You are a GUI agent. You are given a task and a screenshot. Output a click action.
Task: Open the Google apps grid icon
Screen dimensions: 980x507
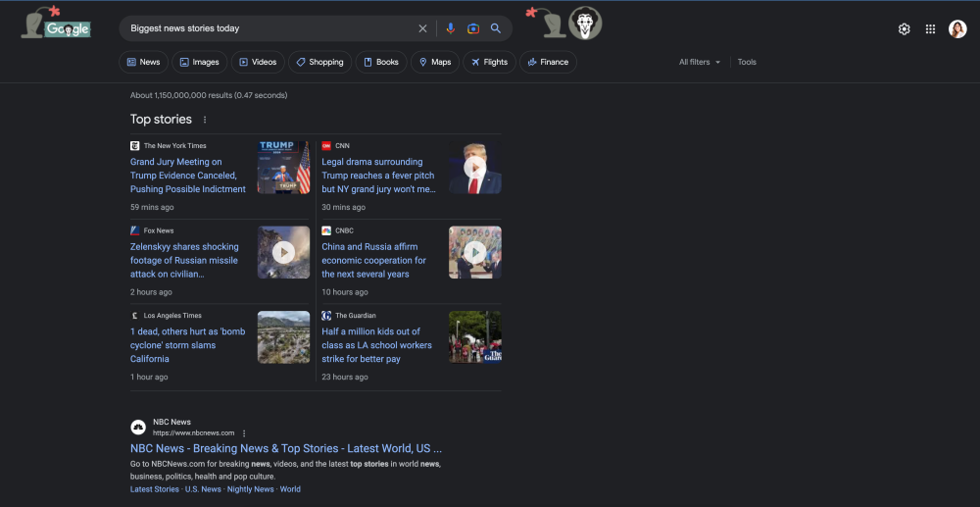930,29
